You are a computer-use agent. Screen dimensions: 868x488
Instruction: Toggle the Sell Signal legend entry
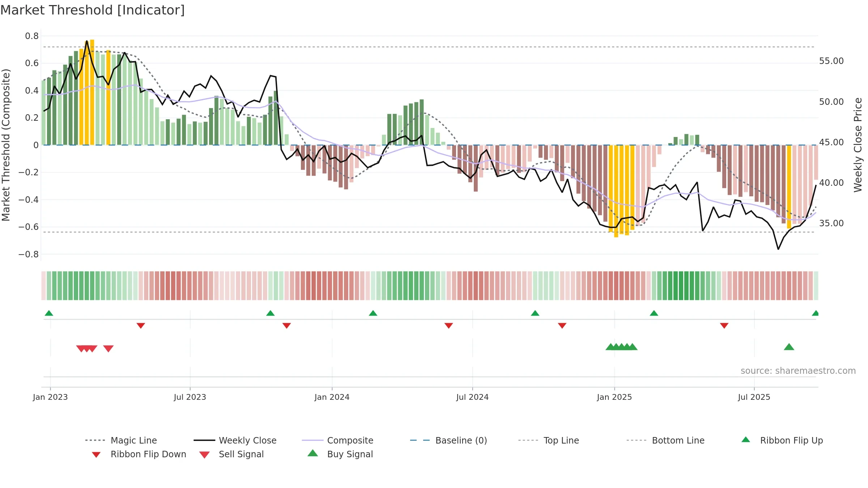[231, 454]
